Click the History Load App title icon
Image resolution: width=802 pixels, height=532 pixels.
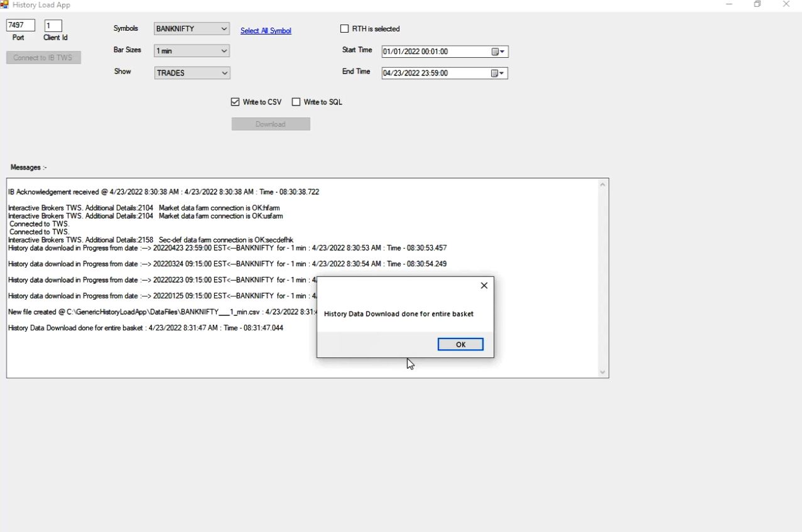pyautogui.click(x=5, y=4)
